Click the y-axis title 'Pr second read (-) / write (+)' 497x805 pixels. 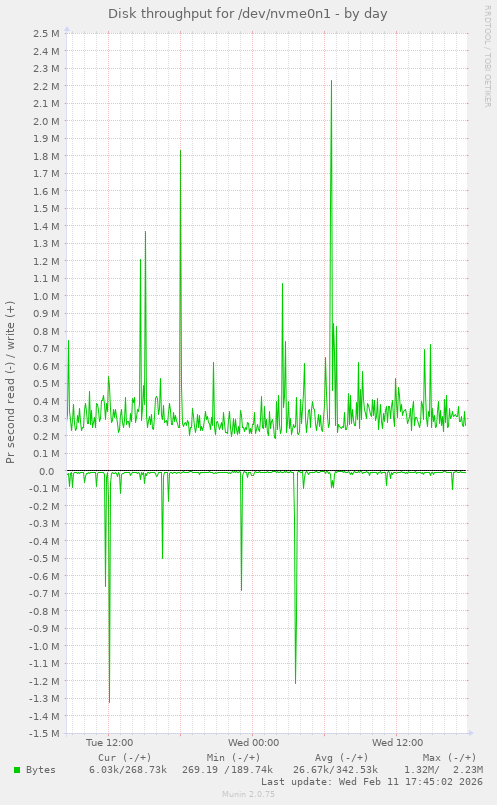pyautogui.click(x=10, y=382)
